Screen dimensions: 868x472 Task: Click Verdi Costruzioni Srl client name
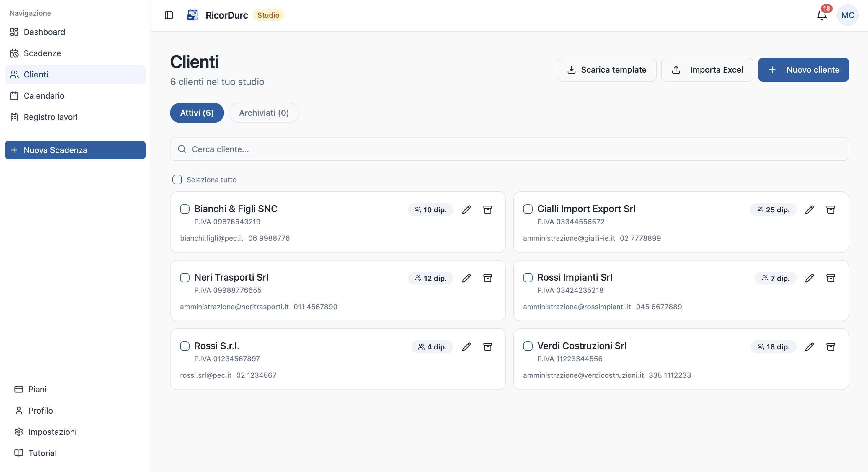[x=582, y=346]
